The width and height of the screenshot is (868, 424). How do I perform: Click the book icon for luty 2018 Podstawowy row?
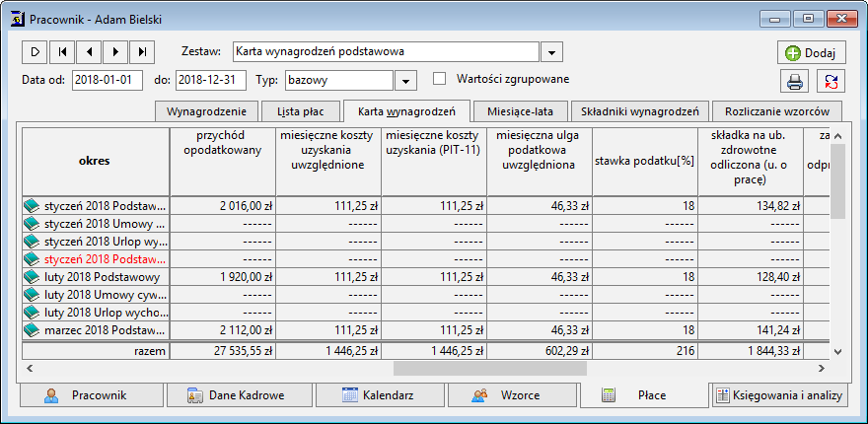[x=33, y=277]
